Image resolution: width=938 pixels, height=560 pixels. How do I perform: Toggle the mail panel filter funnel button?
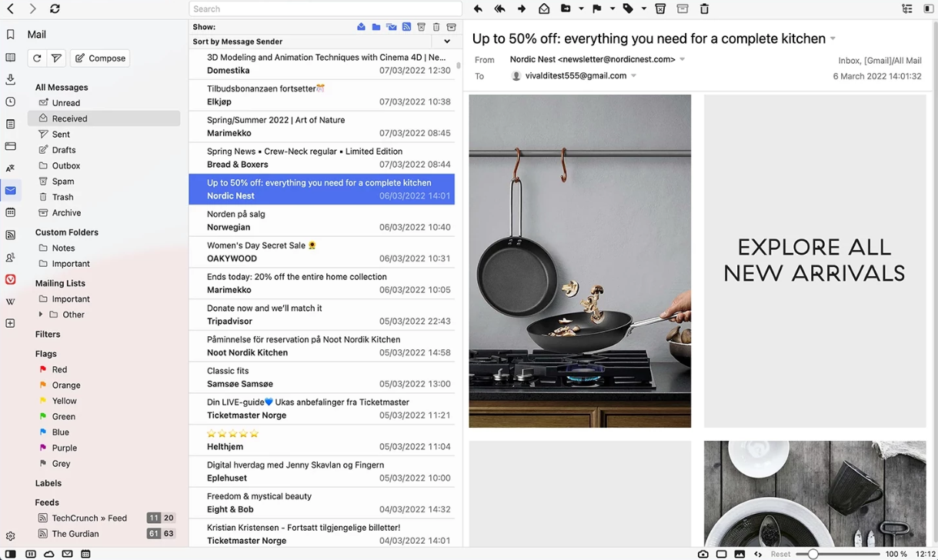(x=56, y=58)
